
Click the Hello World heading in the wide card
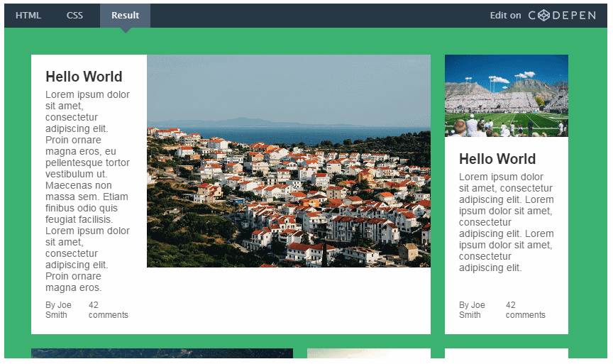[x=84, y=77]
